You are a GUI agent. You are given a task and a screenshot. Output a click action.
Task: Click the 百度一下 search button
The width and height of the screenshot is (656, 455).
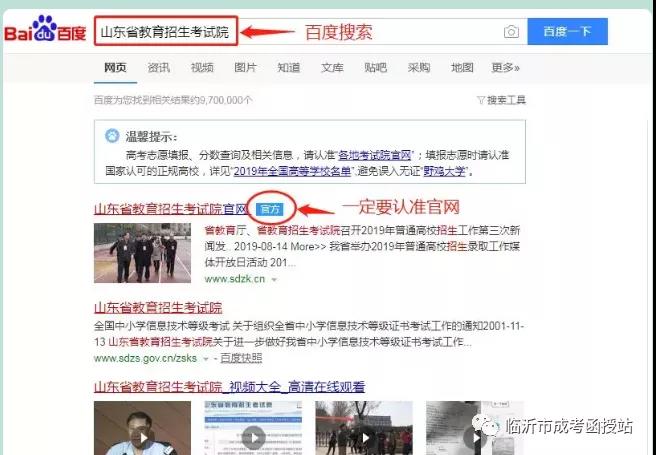click(x=567, y=31)
